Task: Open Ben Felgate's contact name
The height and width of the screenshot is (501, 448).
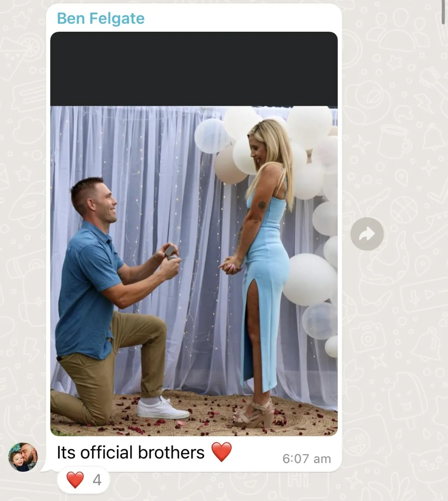Action: (x=100, y=18)
